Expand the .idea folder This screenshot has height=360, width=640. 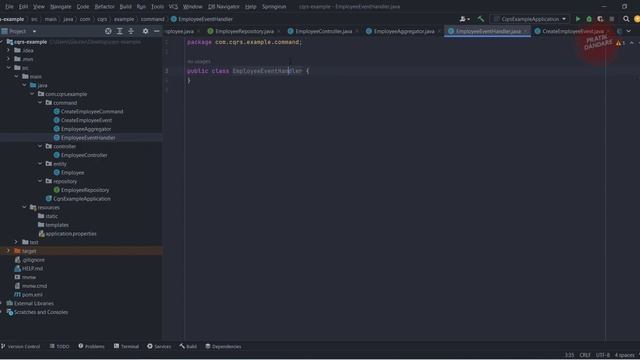(x=8, y=50)
